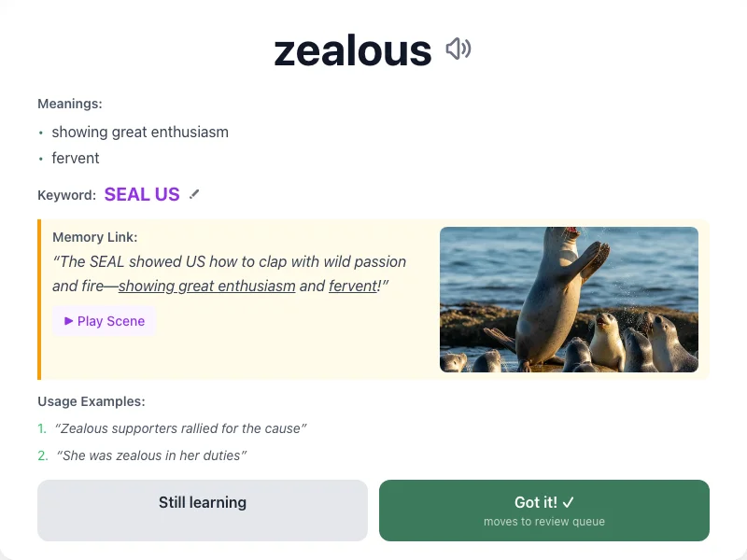Screen dimensions: 747x560
Task: Mark this card as Still learning
Action: coord(202,510)
